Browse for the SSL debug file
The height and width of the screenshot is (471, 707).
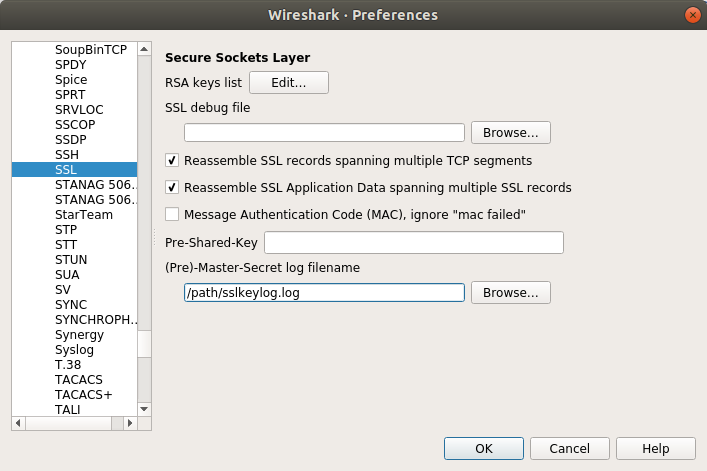point(510,133)
